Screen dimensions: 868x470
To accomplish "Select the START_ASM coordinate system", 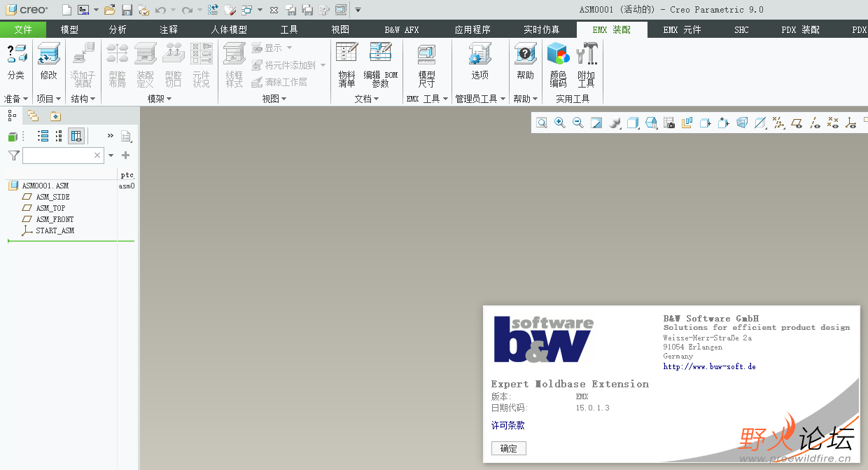I will [55, 230].
